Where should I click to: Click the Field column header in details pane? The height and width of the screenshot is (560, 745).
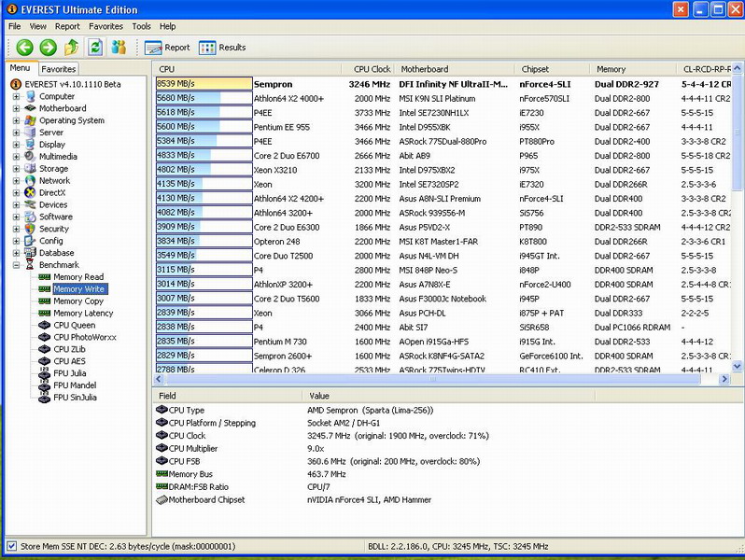click(x=228, y=396)
